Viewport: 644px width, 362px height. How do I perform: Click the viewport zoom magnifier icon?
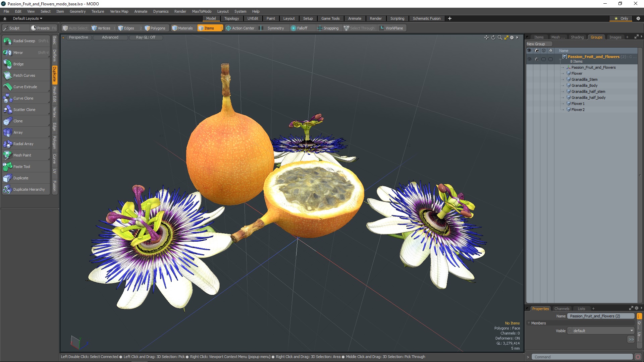(x=500, y=38)
